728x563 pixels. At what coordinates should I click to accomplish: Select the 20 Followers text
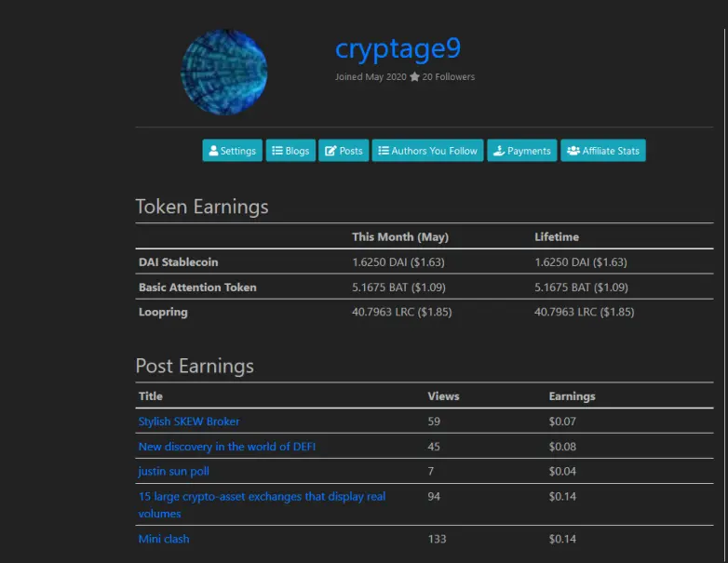tap(448, 76)
